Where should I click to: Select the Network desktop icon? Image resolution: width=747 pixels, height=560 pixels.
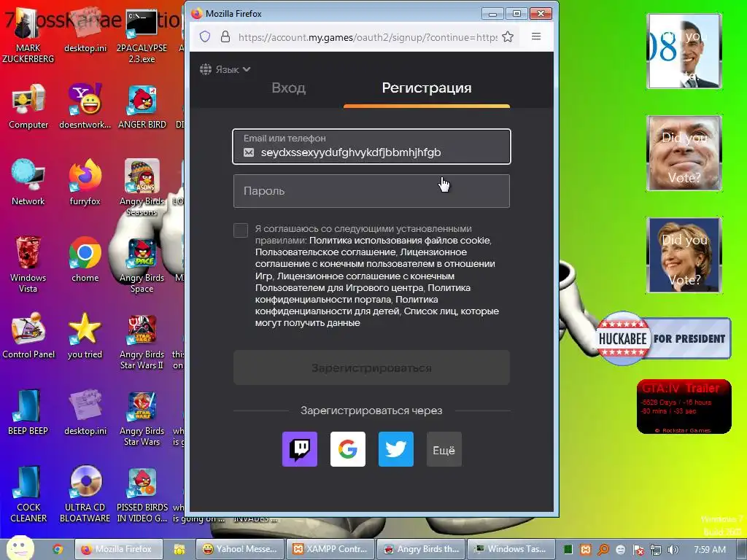(x=28, y=183)
